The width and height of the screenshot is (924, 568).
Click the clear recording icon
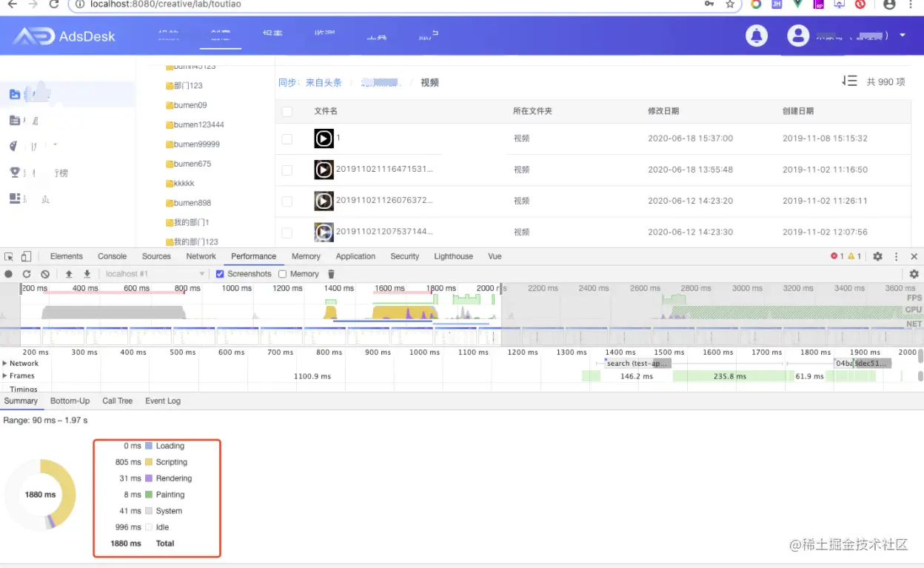45,274
